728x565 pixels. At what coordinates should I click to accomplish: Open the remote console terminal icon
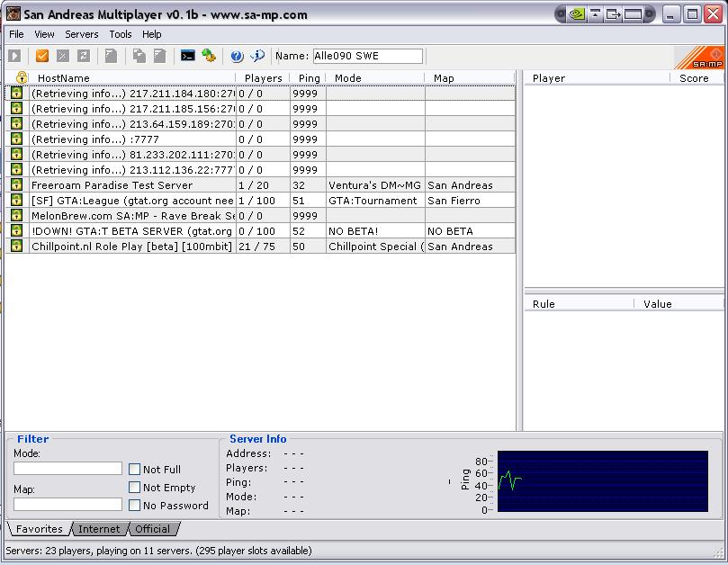tap(187, 56)
